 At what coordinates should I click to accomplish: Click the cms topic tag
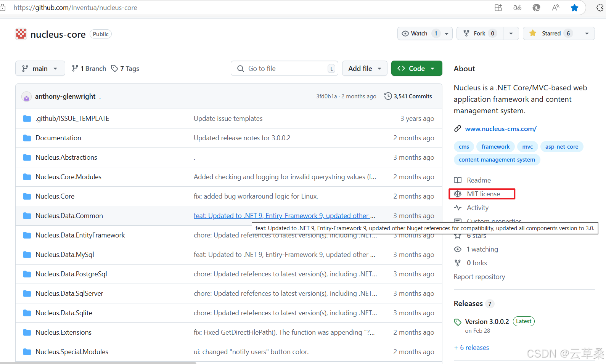click(464, 147)
